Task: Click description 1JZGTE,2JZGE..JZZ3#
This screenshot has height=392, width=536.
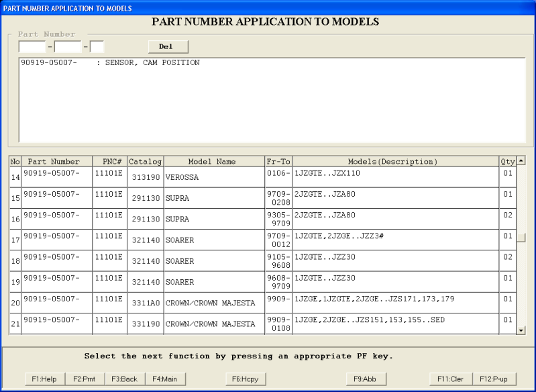Action: 396,240
